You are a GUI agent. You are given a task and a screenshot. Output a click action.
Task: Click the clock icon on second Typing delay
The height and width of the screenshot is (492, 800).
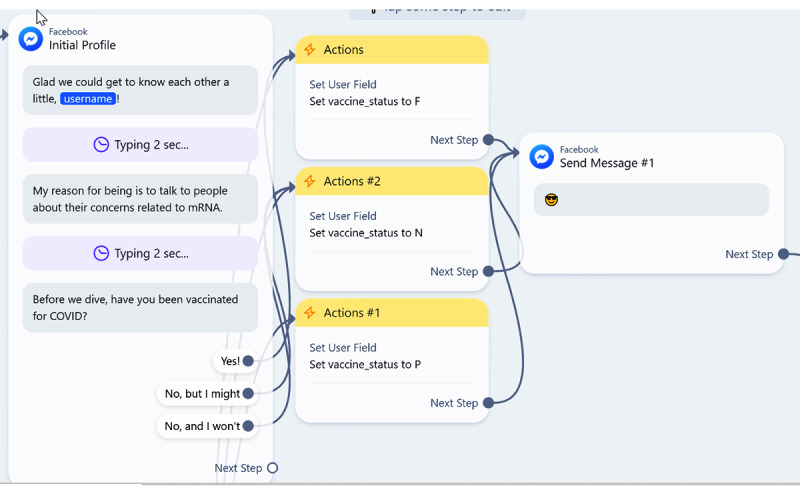[101, 253]
